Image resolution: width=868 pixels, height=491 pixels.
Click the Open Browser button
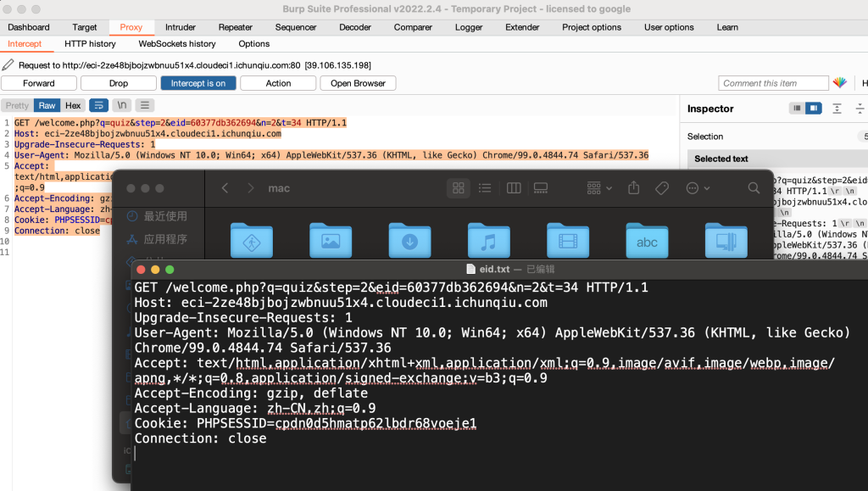358,83
